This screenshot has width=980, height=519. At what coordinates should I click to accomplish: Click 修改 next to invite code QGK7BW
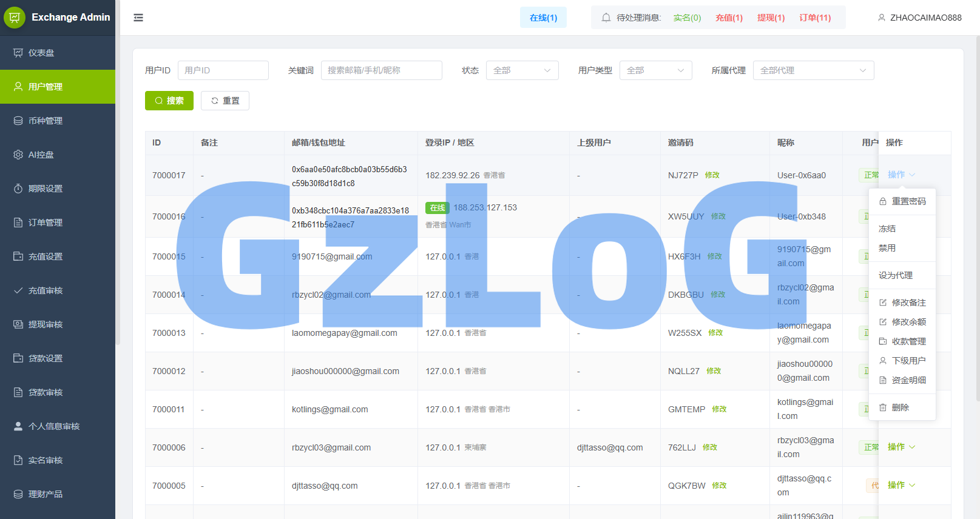point(719,486)
